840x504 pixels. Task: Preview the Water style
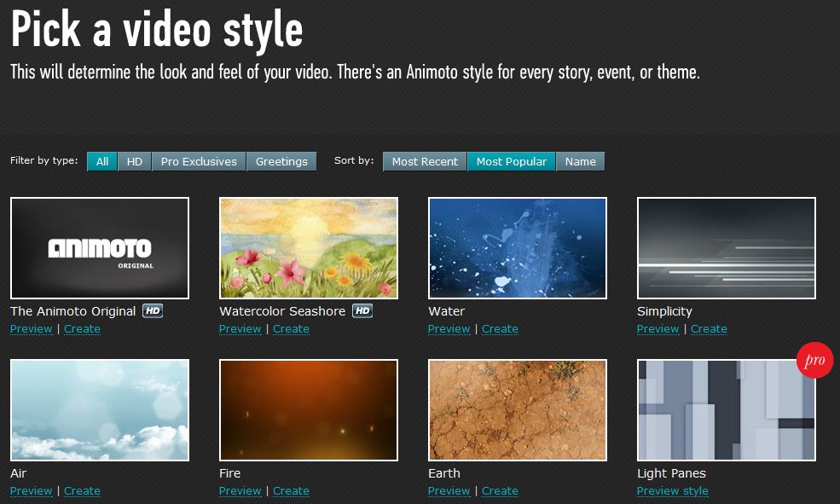click(x=449, y=329)
